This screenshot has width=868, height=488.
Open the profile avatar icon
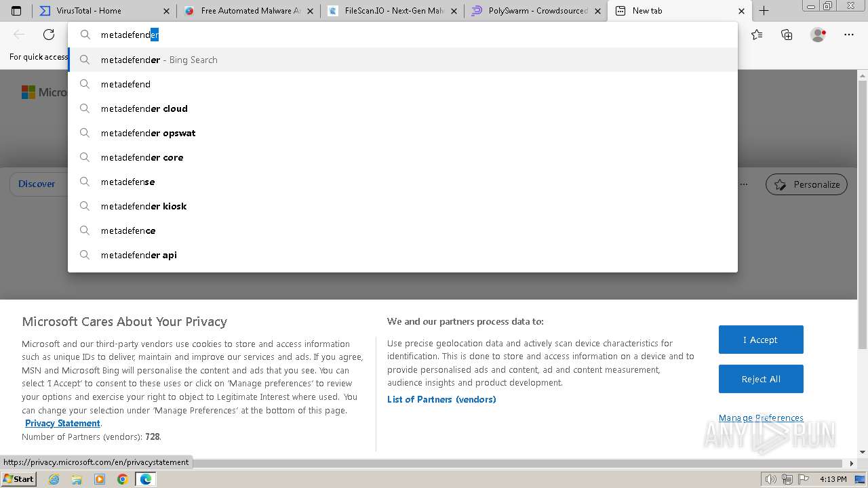coord(818,35)
